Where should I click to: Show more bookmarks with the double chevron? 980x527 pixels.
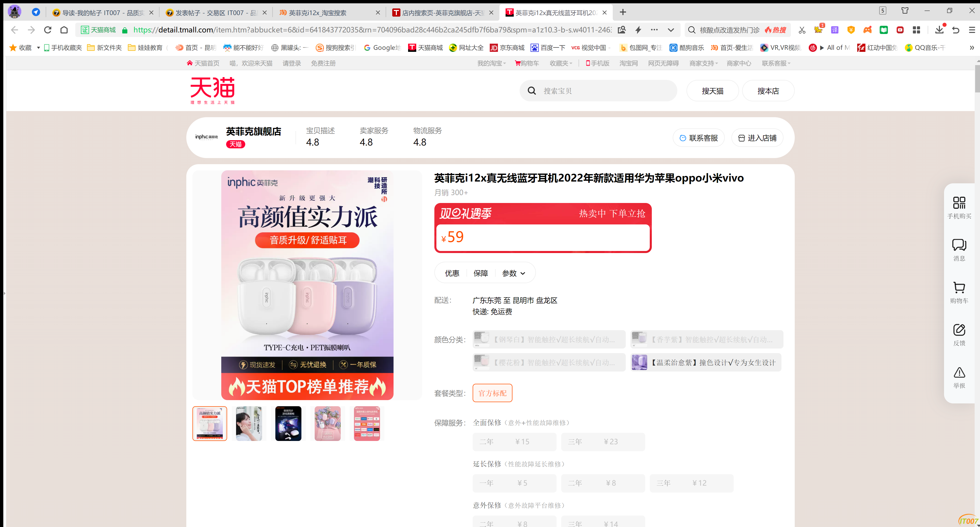click(x=972, y=47)
